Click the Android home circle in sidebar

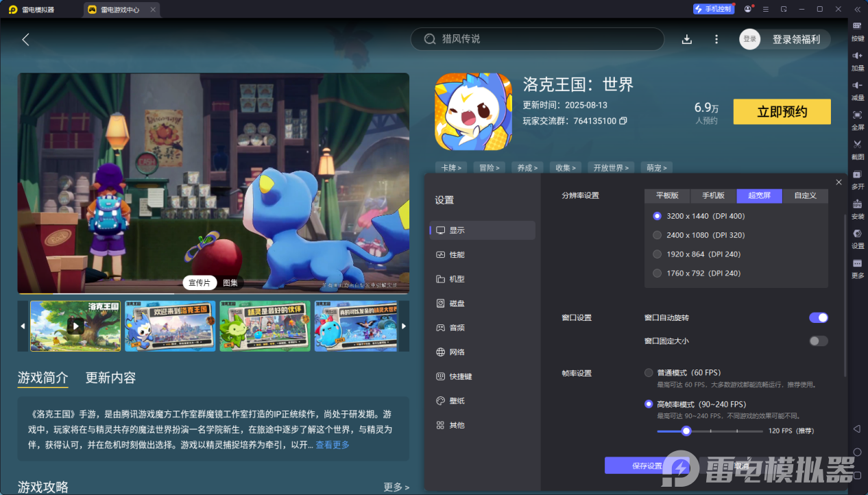(857, 452)
